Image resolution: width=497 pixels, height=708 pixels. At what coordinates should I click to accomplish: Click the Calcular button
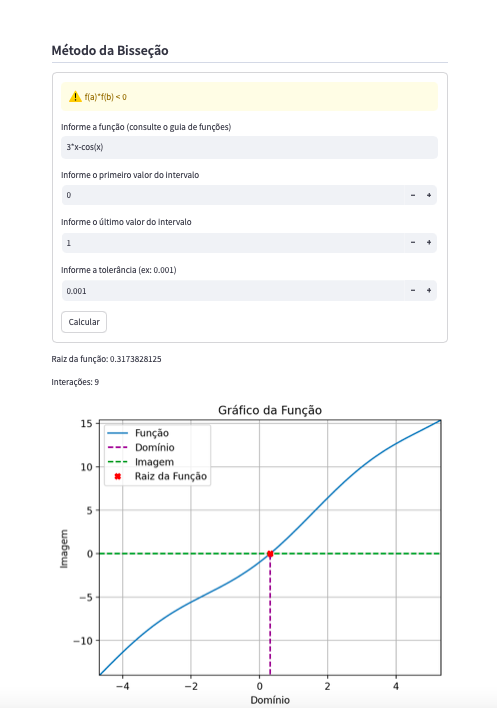pos(84,322)
